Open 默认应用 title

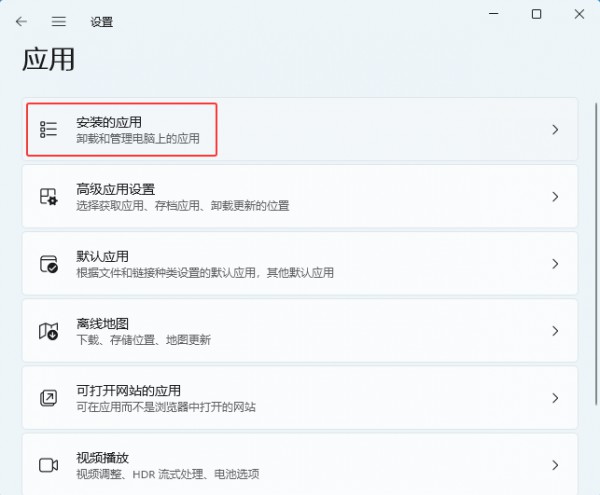103,256
